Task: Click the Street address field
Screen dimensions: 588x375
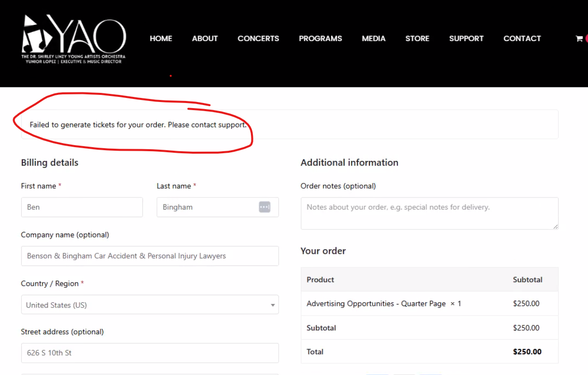Action: click(150, 353)
